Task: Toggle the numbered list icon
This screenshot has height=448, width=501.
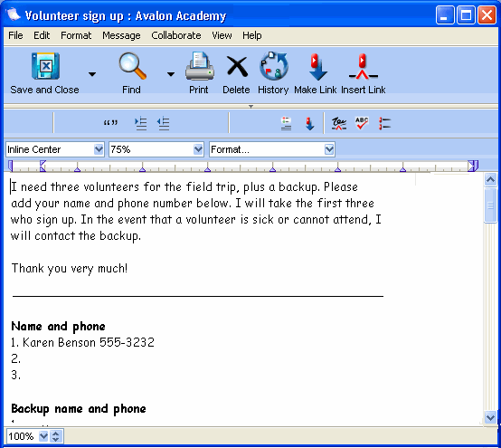Action: click(384, 123)
